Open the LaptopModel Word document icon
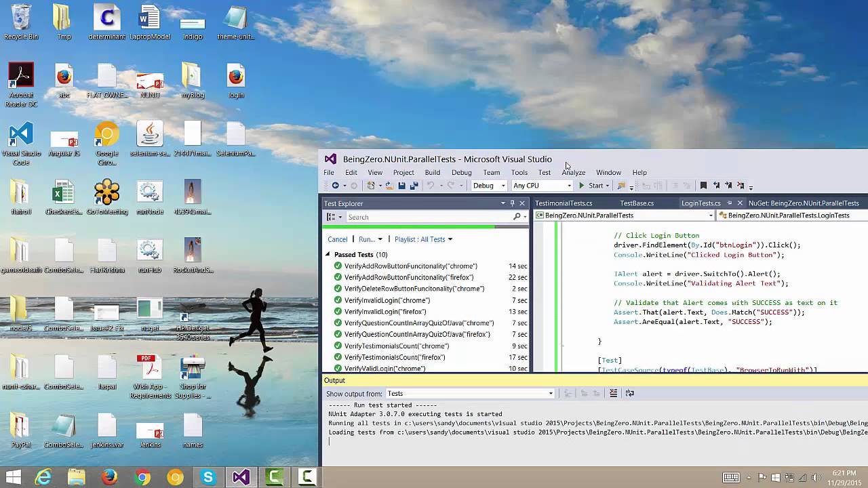The image size is (868, 488). click(x=150, y=22)
